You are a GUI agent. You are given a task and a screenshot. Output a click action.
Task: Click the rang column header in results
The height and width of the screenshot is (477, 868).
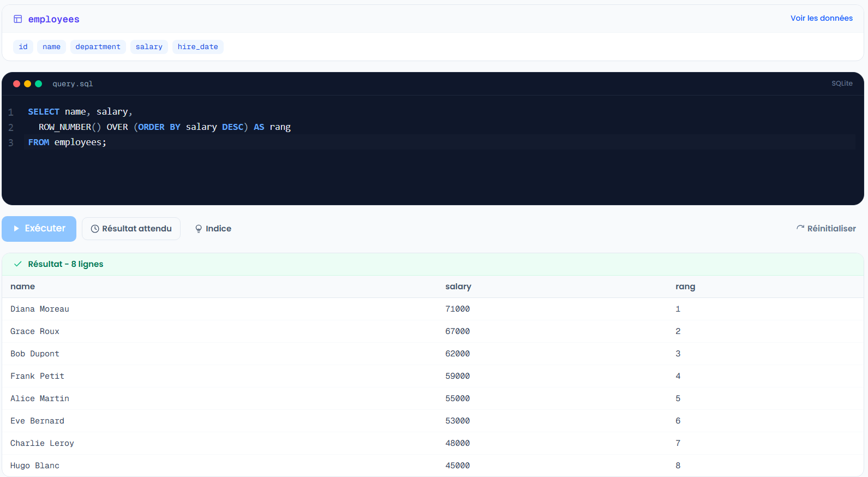pos(685,287)
